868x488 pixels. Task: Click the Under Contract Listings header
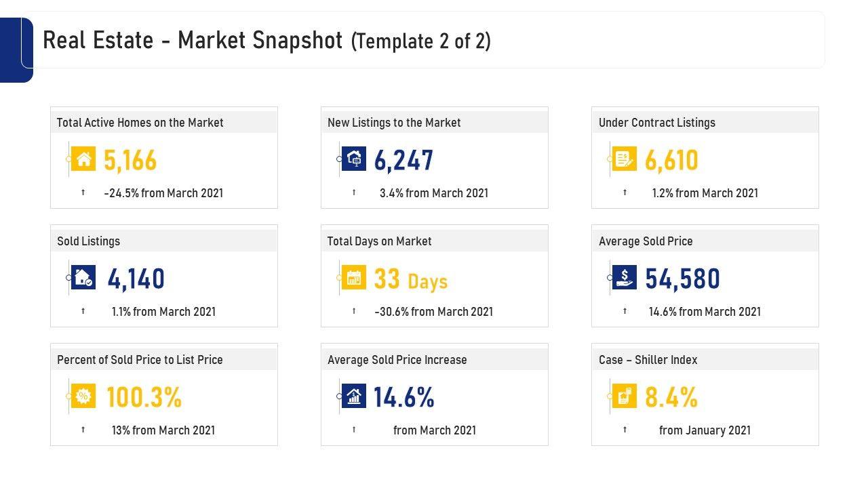pyautogui.click(x=656, y=123)
